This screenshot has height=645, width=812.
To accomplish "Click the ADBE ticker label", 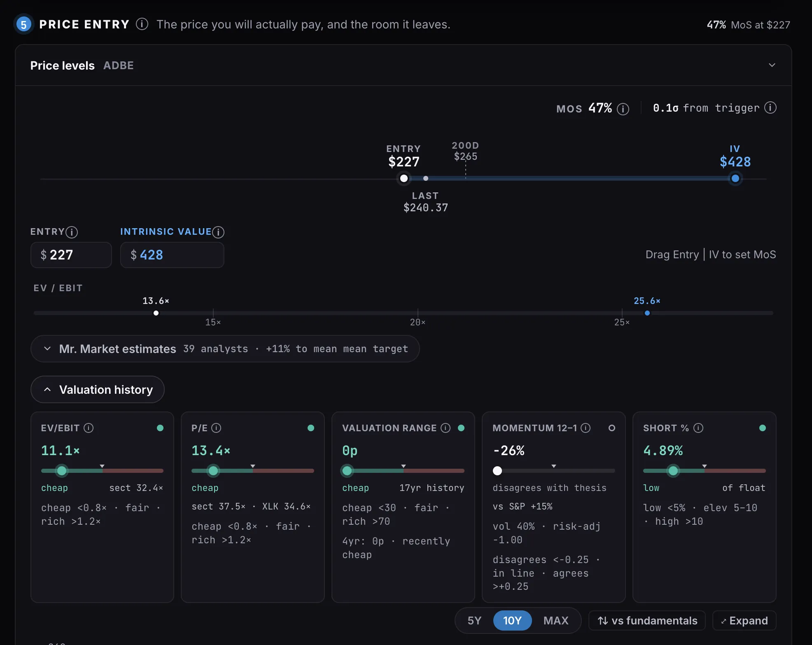I will [119, 65].
